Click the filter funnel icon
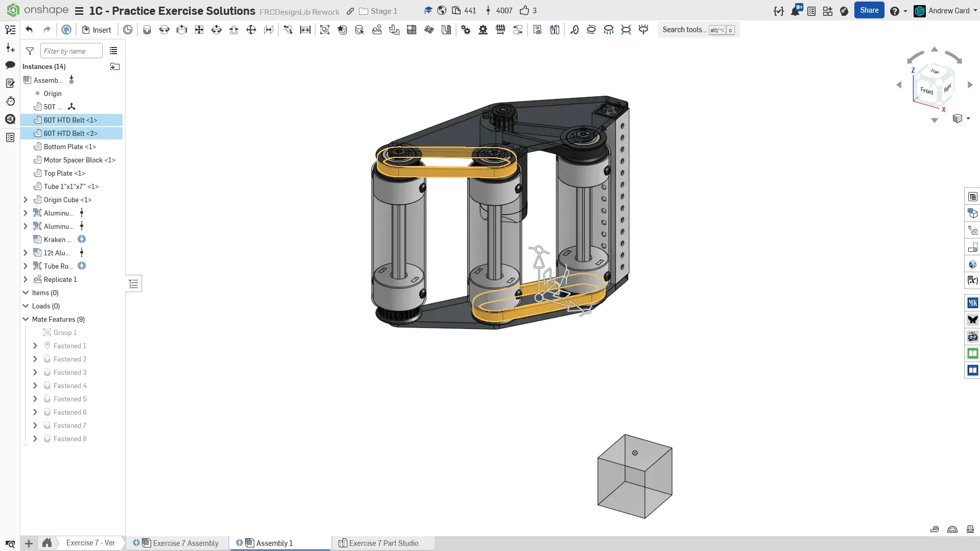Screen dimensions: 980x551 pos(30,51)
